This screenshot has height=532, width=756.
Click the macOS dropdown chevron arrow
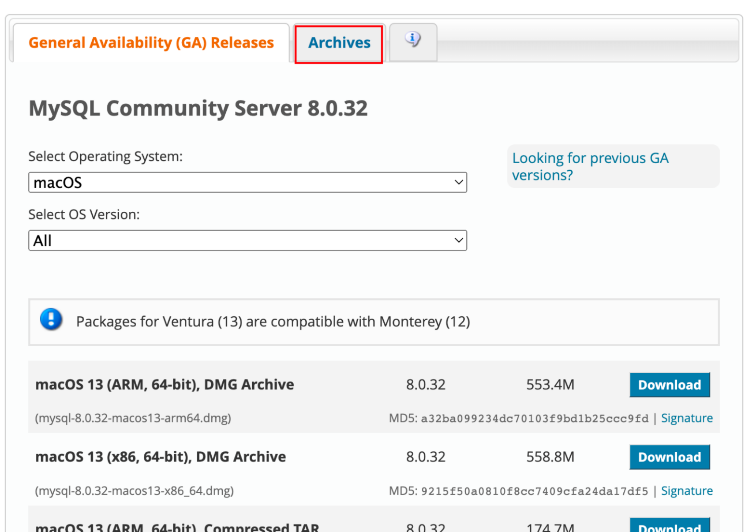(x=458, y=183)
